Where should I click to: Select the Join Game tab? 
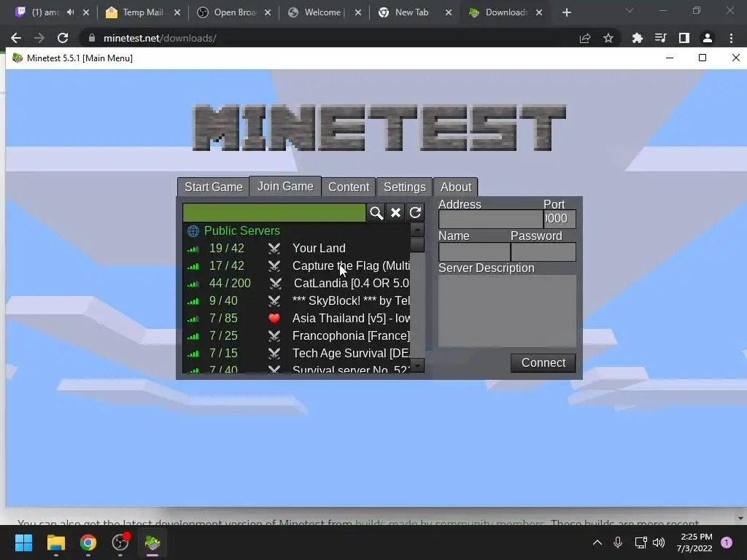[285, 186]
